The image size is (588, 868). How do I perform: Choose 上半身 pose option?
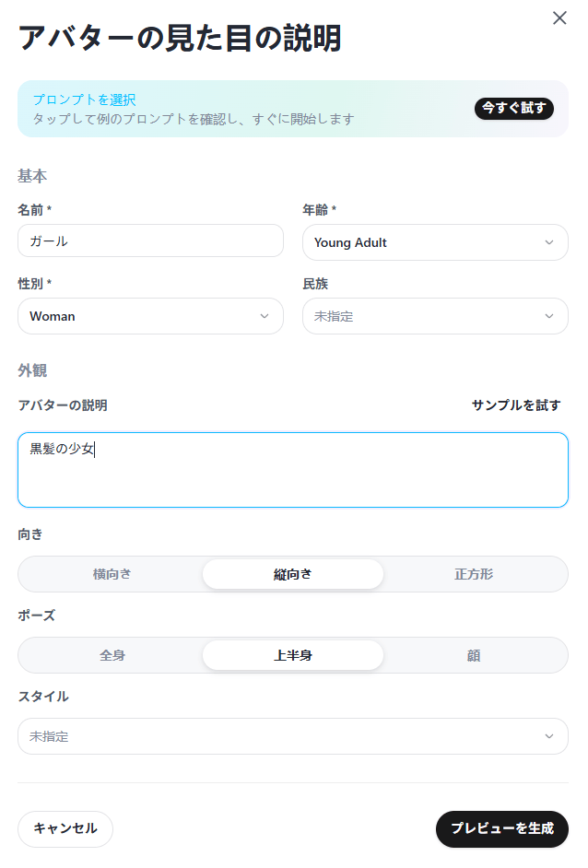click(x=293, y=655)
